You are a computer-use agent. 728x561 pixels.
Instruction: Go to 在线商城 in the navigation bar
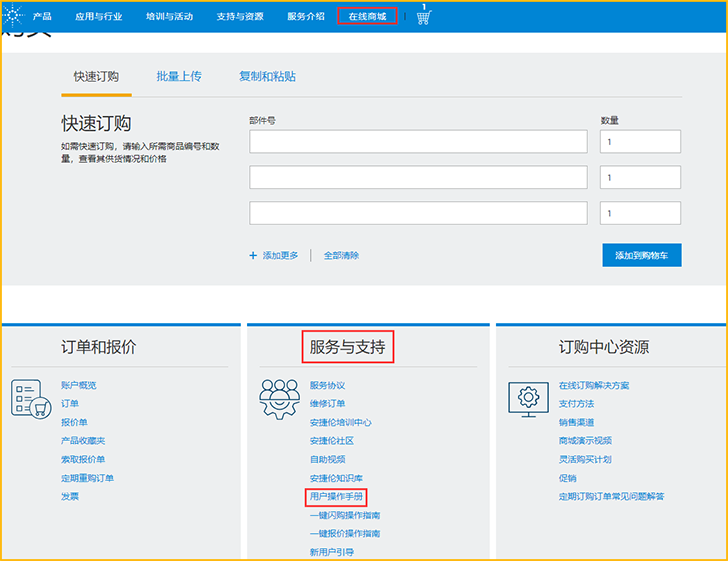point(367,17)
